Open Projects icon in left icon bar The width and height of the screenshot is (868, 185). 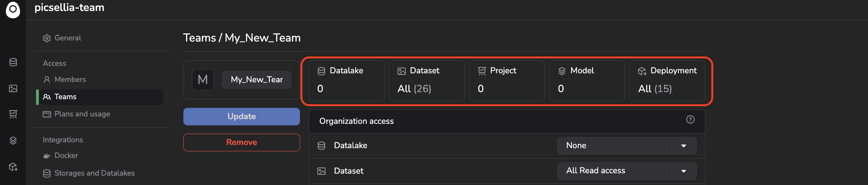tap(13, 114)
